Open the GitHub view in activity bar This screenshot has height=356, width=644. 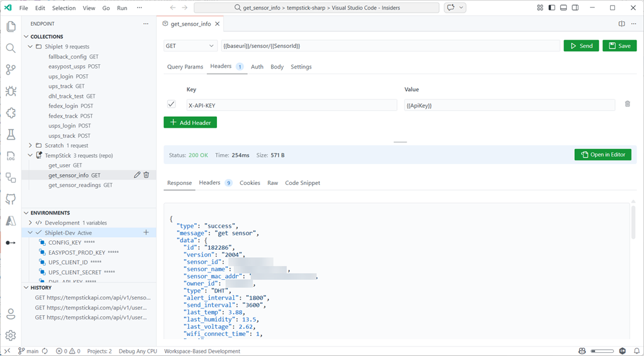point(11,199)
